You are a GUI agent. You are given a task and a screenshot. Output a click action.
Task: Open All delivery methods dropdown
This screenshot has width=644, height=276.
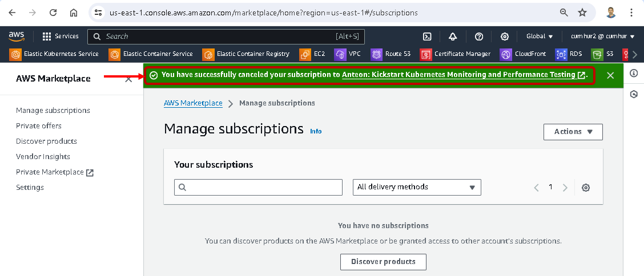point(417,187)
